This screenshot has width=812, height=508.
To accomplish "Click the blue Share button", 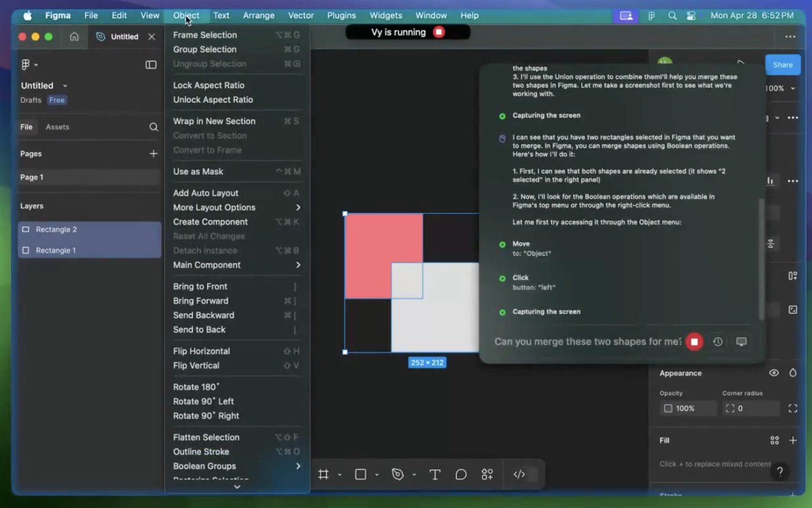I will 782,65.
